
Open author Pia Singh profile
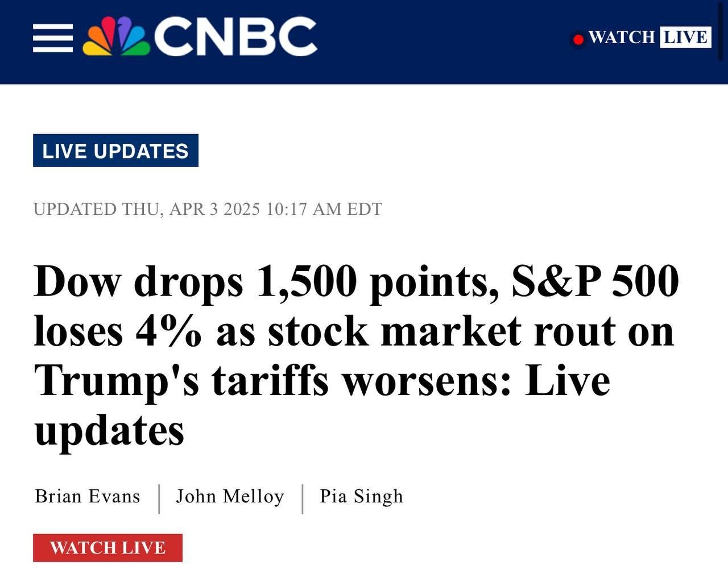pos(361,496)
